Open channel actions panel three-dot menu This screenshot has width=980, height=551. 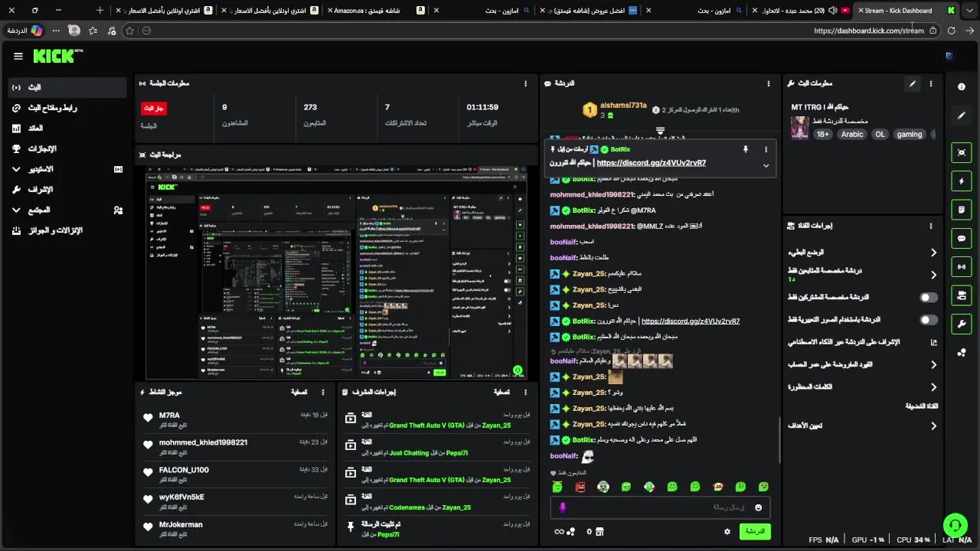pyautogui.click(x=931, y=226)
